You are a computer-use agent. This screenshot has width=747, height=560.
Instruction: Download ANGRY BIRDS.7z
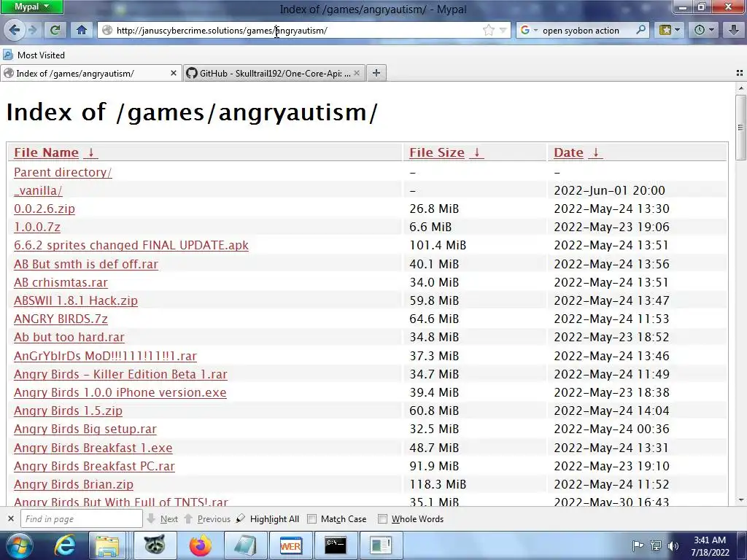tap(61, 319)
